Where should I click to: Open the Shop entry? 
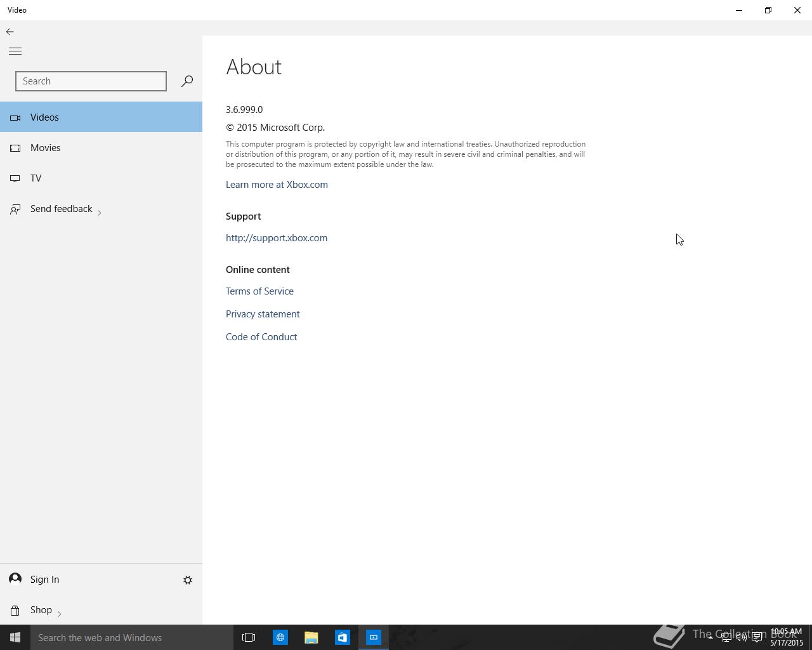point(101,610)
